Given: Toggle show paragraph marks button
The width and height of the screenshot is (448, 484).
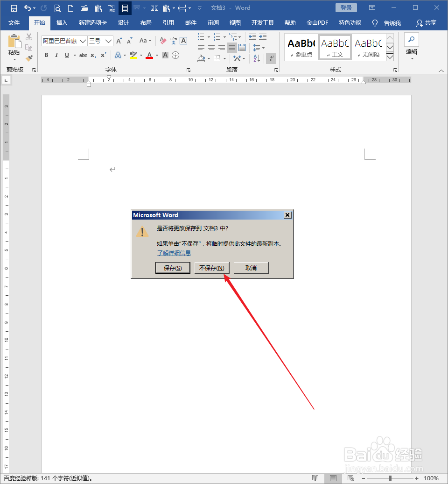Looking at the screenshot, I should click(271, 58).
